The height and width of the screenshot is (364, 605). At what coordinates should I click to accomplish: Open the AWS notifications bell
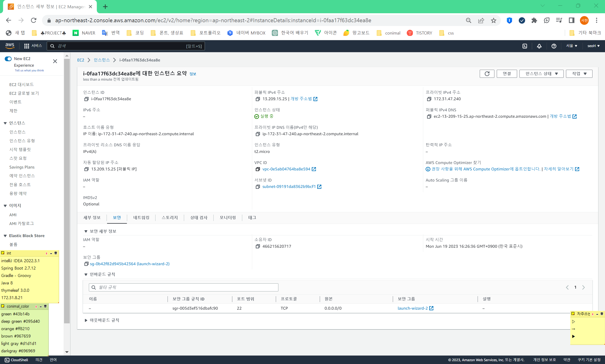(539, 46)
